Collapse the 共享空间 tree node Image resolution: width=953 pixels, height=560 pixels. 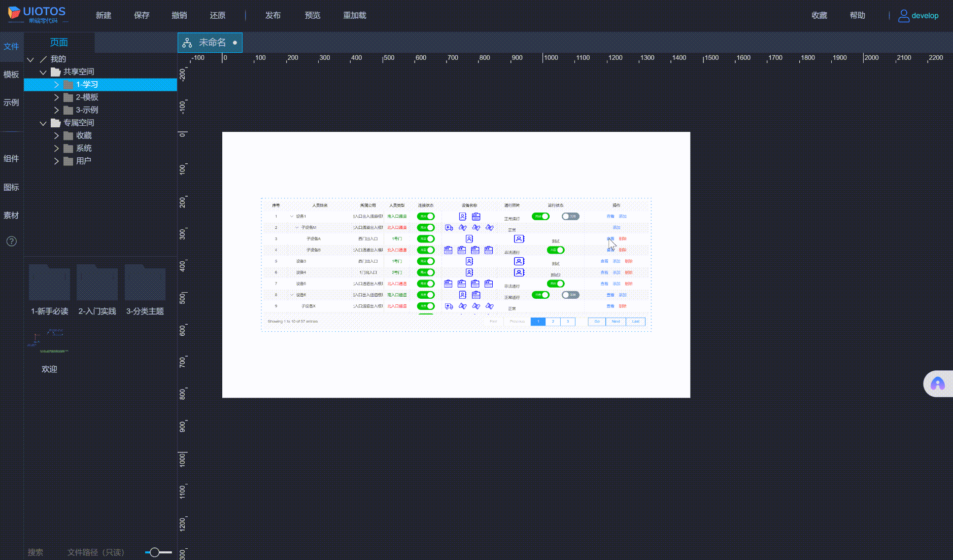point(43,72)
